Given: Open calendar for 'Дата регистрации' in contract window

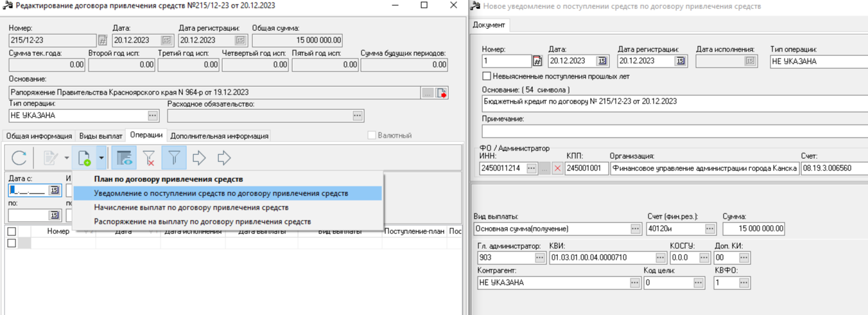Looking at the screenshot, I should point(240,40).
